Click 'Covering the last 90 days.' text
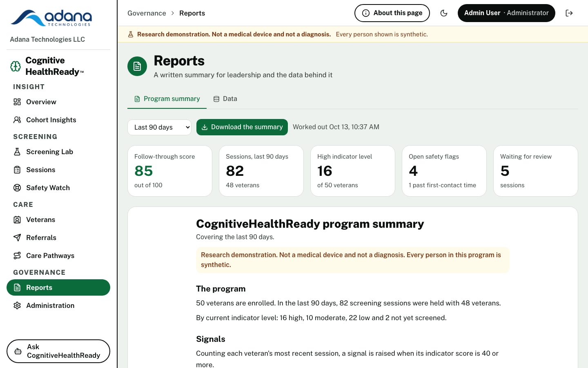 coord(235,237)
